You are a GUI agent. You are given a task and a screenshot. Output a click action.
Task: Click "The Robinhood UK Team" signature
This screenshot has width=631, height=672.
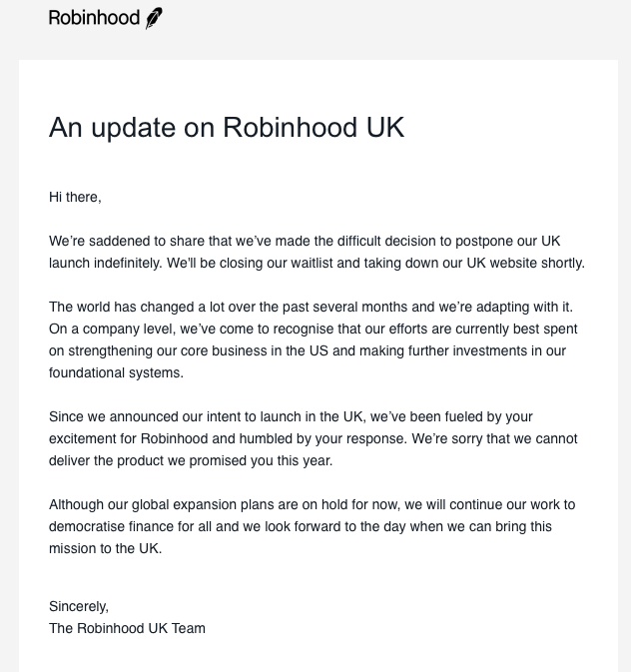[x=127, y=628]
